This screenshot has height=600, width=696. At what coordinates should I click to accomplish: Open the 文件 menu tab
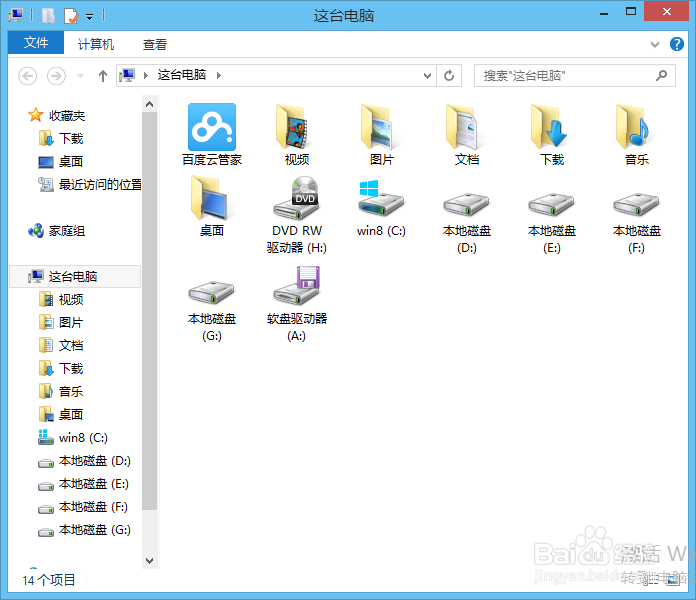click(x=36, y=43)
